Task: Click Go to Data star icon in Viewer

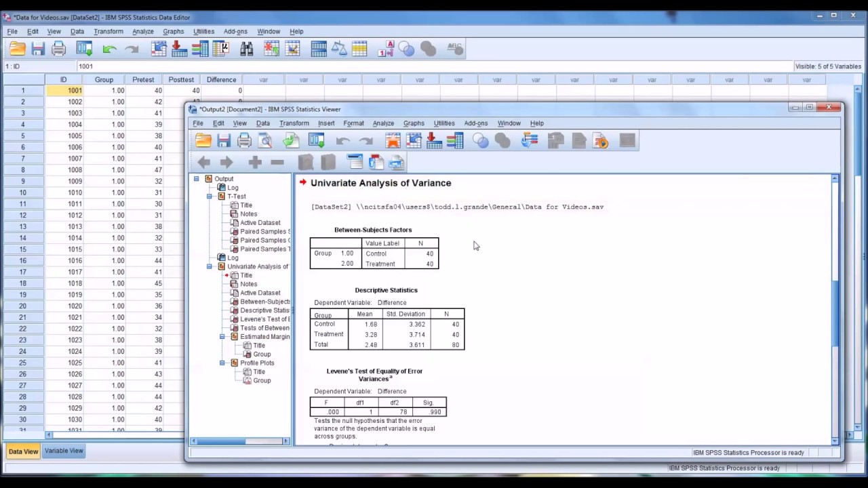Action: coord(393,140)
